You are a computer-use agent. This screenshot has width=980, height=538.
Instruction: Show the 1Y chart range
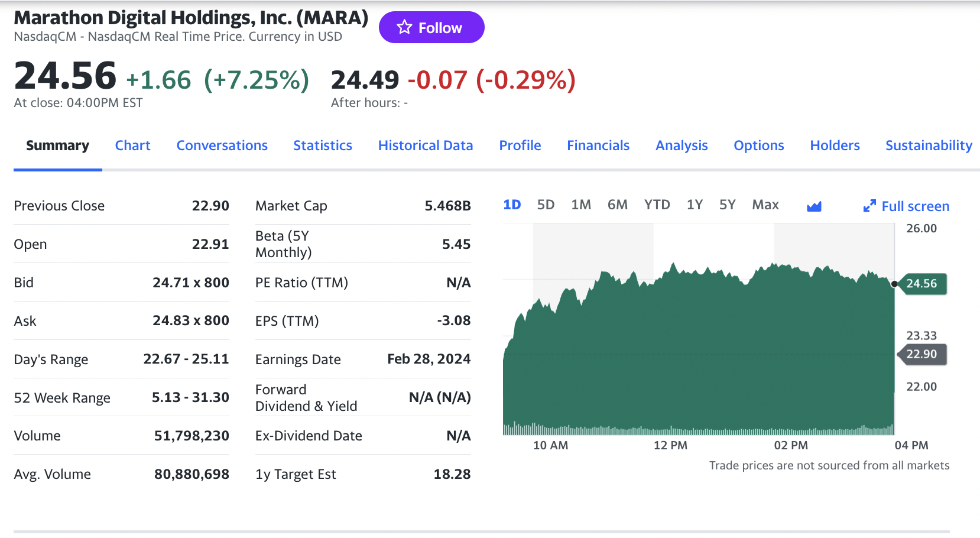coord(695,205)
